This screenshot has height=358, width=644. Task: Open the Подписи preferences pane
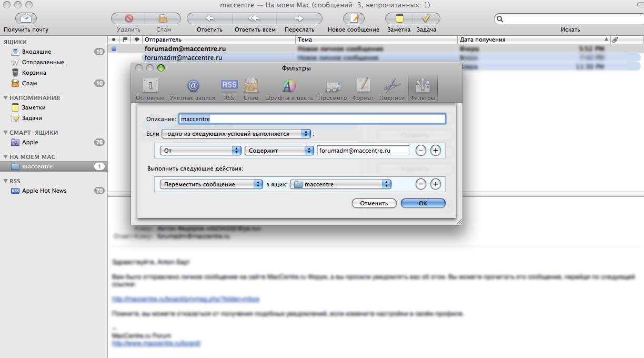pyautogui.click(x=392, y=89)
